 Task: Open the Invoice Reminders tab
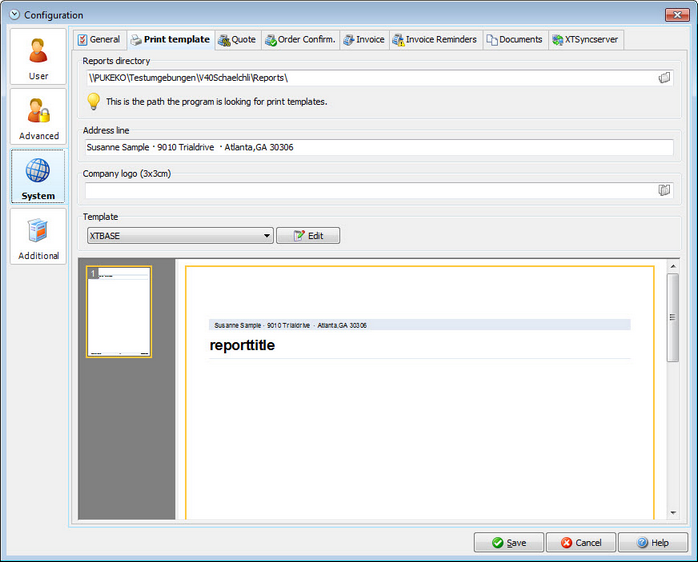point(436,40)
